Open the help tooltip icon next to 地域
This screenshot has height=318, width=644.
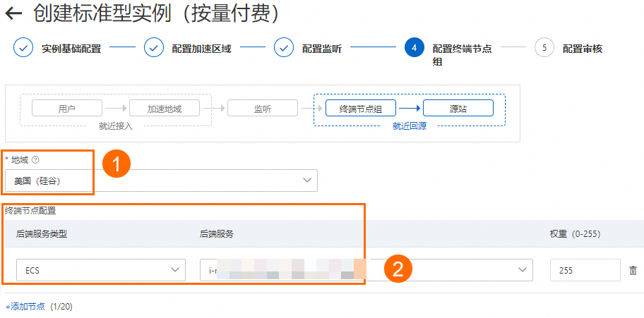[35, 160]
